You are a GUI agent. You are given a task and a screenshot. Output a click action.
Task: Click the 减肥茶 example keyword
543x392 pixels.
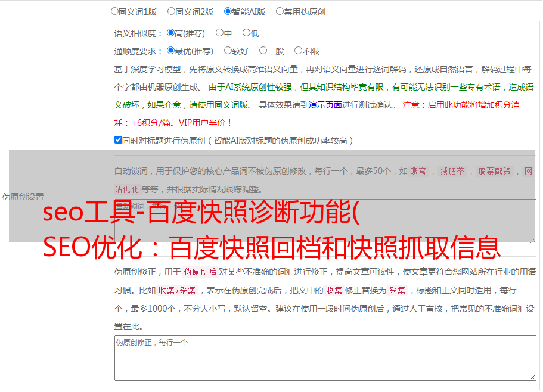[x=452, y=171]
